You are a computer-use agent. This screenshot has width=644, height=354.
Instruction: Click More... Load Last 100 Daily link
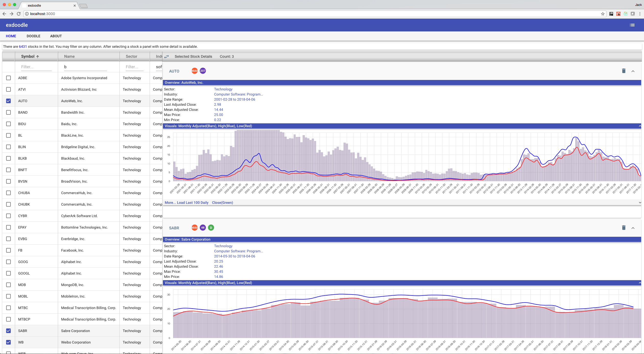click(x=186, y=203)
